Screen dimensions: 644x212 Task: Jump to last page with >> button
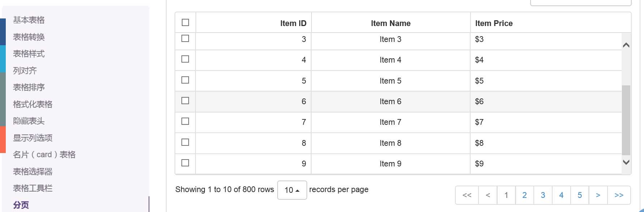619,195
